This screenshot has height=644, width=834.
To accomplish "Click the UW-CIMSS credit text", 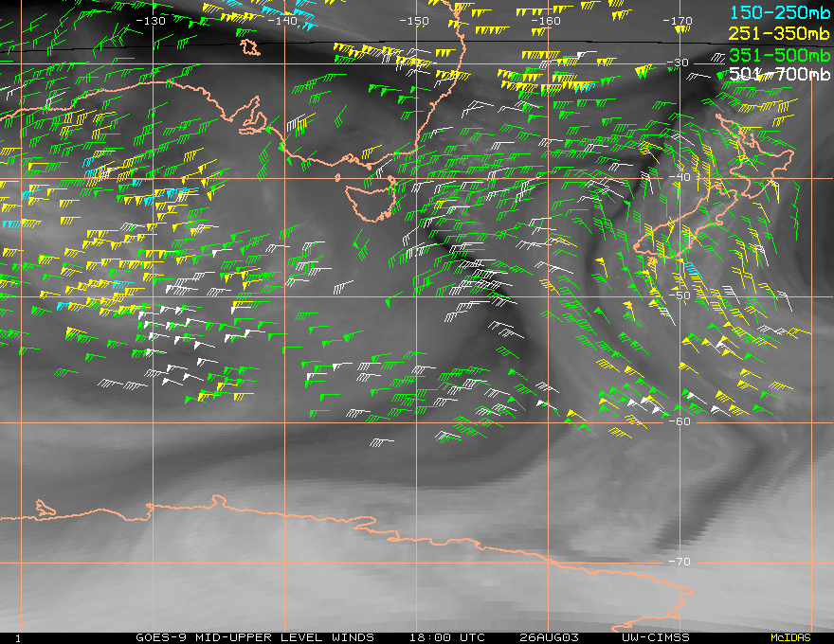I will 655,637.
